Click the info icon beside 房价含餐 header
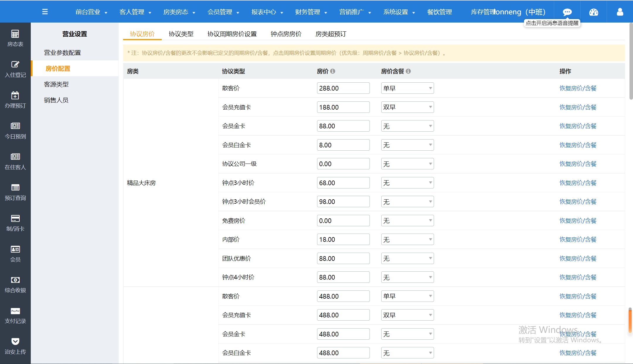 pos(408,71)
